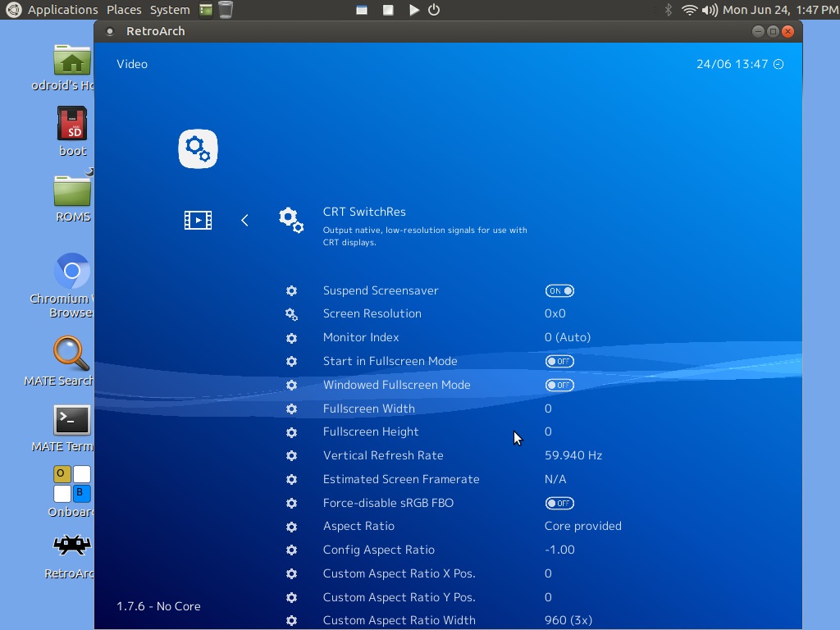Open the ROMS folder on desktop
The image size is (840, 630).
pos(72,191)
